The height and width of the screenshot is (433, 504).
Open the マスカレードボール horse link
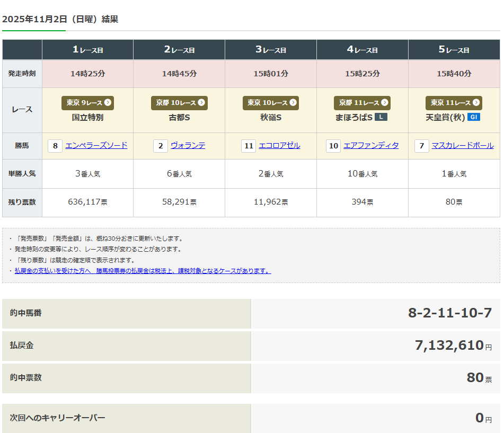[x=462, y=145]
